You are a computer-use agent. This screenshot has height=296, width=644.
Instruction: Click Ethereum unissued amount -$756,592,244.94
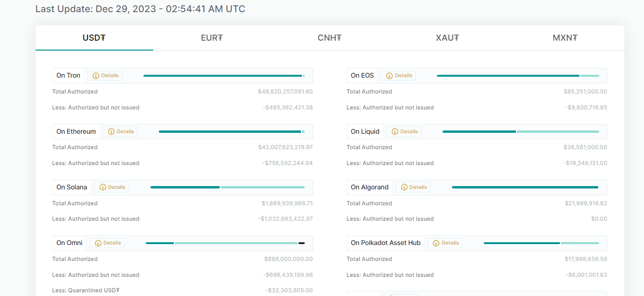287,163
